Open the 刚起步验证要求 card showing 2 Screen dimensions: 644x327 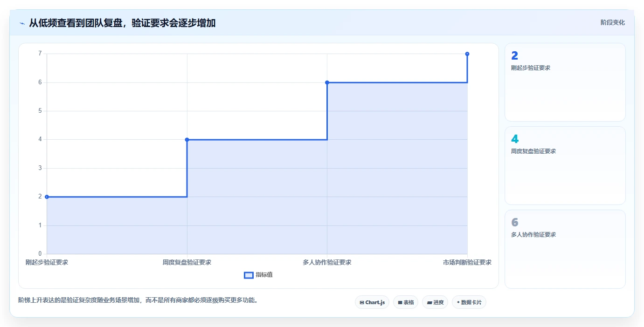565,82
